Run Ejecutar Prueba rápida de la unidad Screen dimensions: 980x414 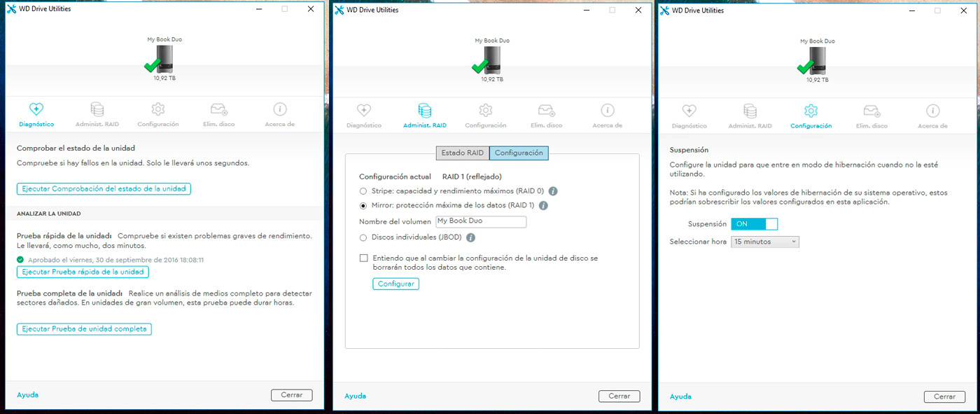(83, 272)
